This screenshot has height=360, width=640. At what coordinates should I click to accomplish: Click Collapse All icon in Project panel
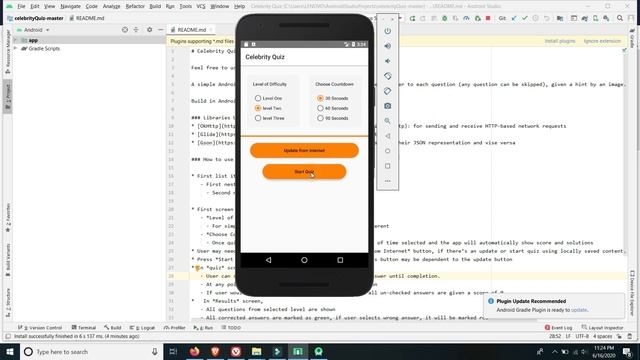(136, 30)
